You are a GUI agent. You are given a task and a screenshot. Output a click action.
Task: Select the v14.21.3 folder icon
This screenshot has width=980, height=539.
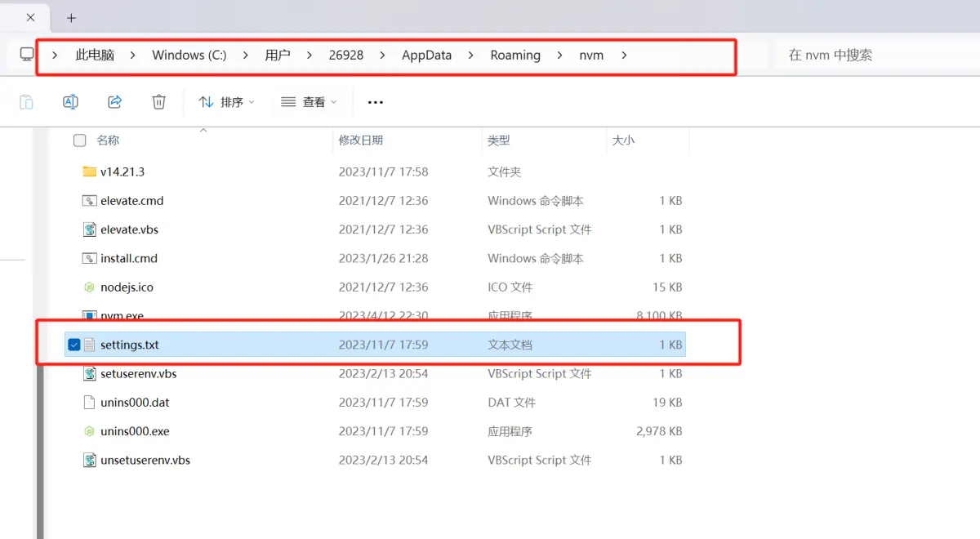pos(90,171)
